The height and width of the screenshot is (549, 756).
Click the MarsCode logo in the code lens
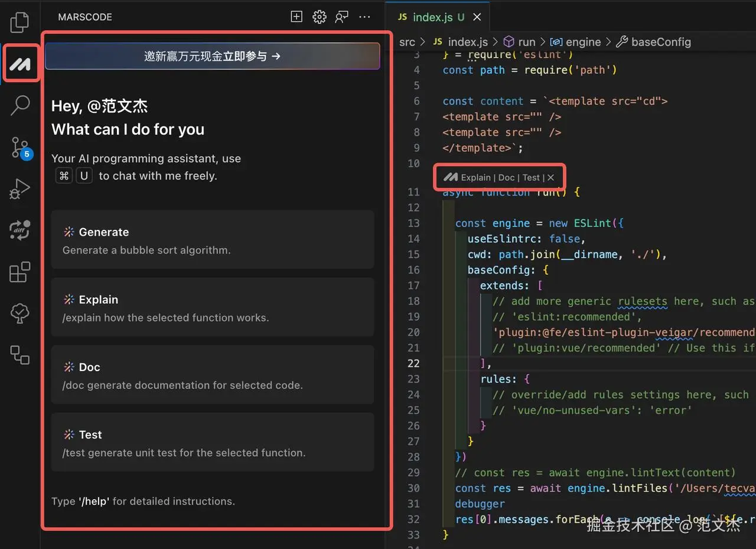point(451,177)
